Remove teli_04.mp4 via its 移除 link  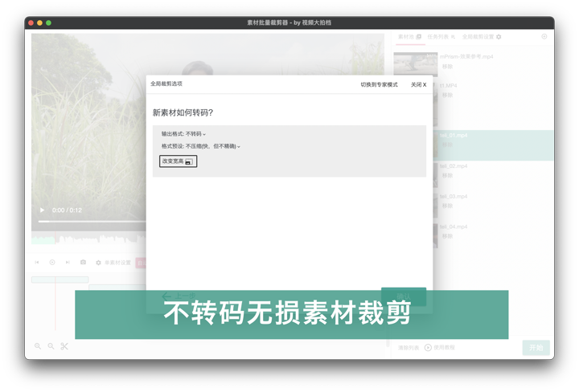(447, 236)
